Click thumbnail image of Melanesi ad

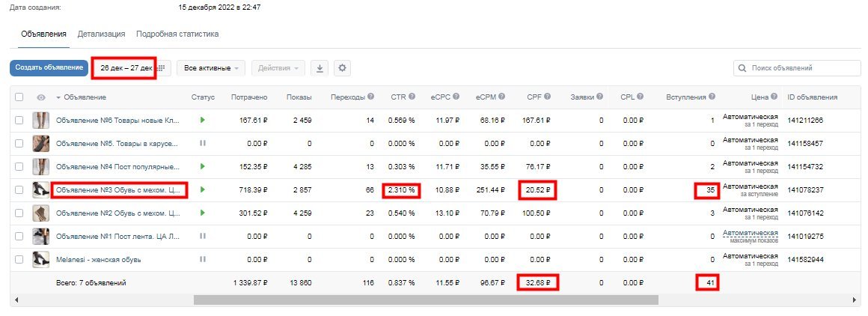click(x=41, y=259)
